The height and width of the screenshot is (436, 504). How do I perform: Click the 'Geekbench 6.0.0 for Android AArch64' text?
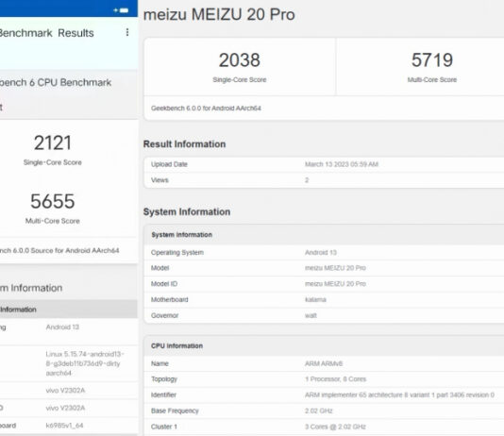coord(206,109)
